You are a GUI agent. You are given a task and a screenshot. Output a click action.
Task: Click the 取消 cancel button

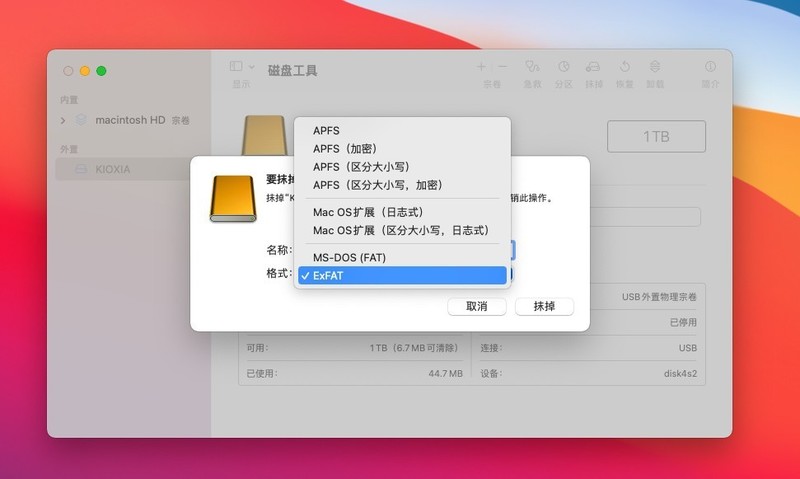[x=477, y=306]
